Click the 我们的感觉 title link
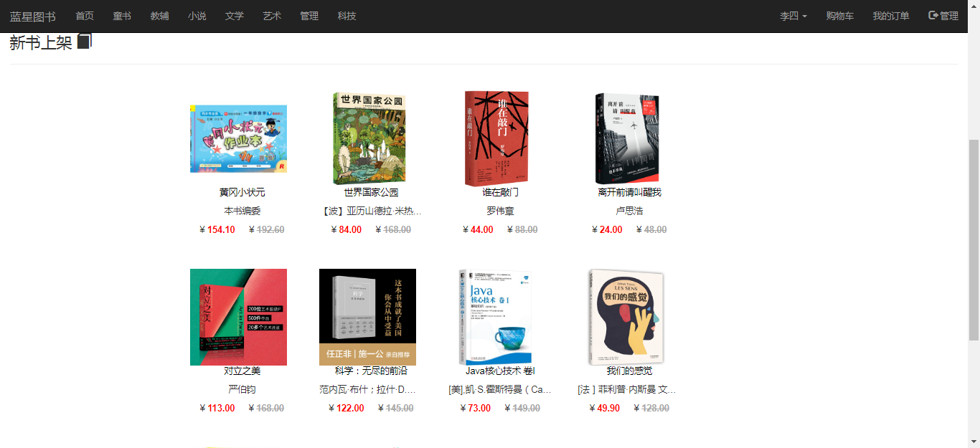Viewport: 980px width, 448px height. click(629, 371)
